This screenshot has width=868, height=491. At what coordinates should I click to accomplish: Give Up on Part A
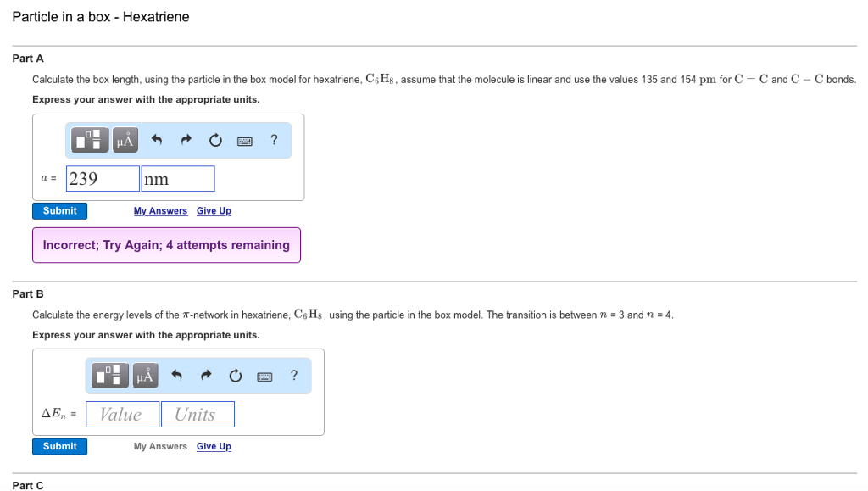tap(213, 210)
